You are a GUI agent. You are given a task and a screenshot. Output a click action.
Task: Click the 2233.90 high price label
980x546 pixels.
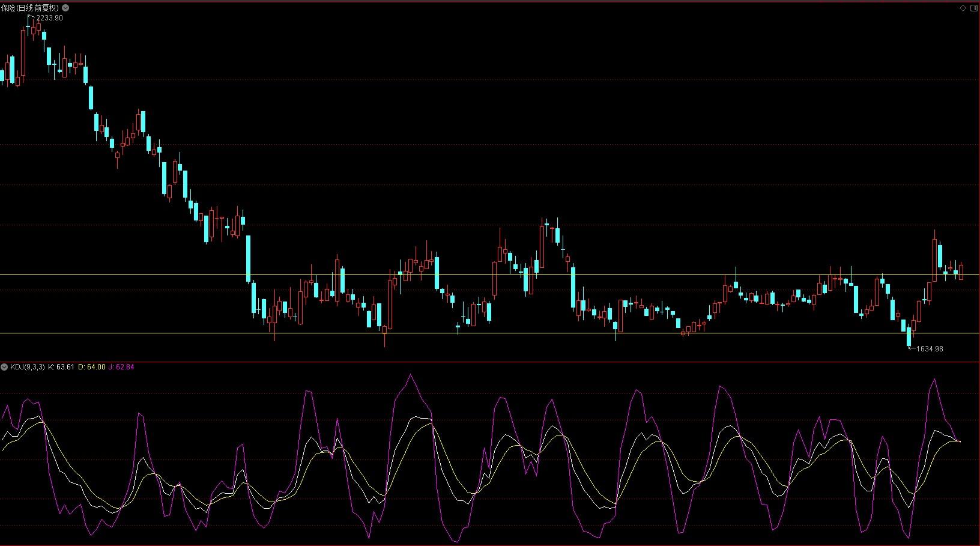pyautogui.click(x=49, y=18)
